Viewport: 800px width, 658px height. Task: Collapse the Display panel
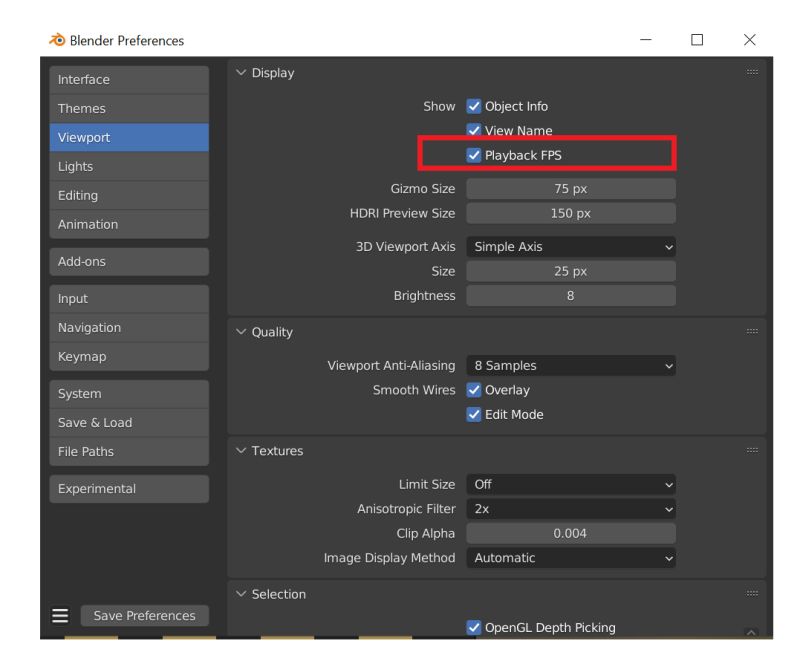(x=241, y=72)
